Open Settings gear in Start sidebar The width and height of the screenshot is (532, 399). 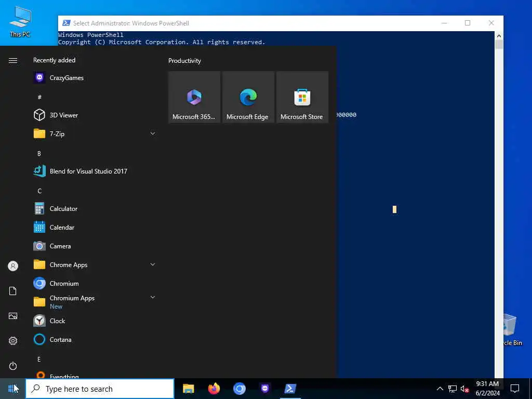coord(13,341)
